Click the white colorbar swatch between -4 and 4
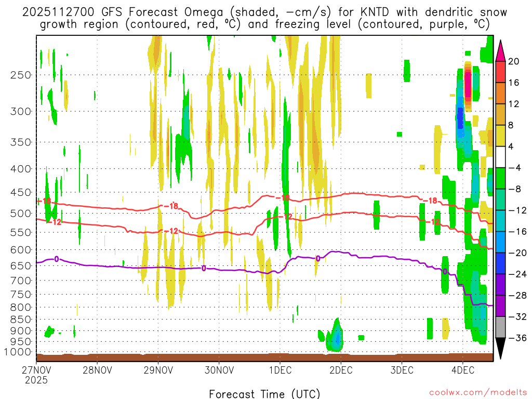Viewport: 532px width, 399px height. click(500, 157)
